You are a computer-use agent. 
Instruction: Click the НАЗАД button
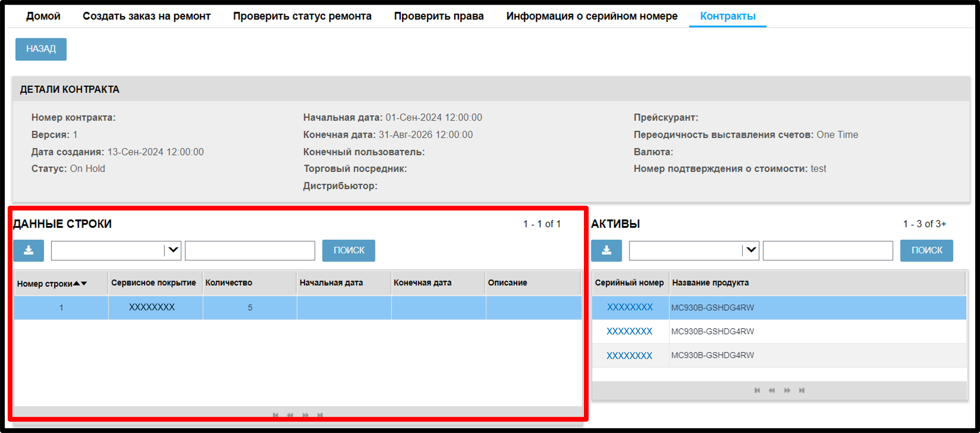pos(41,49)
